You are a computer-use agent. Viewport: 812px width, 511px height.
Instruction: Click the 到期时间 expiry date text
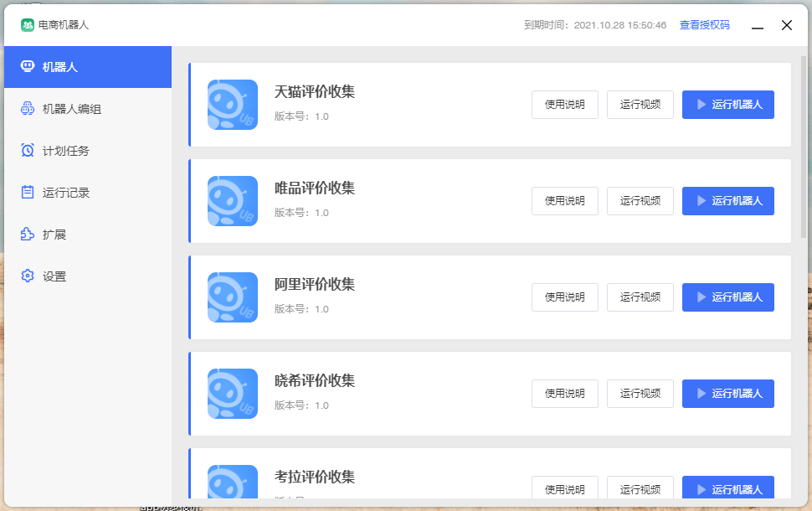click(595, 25)
